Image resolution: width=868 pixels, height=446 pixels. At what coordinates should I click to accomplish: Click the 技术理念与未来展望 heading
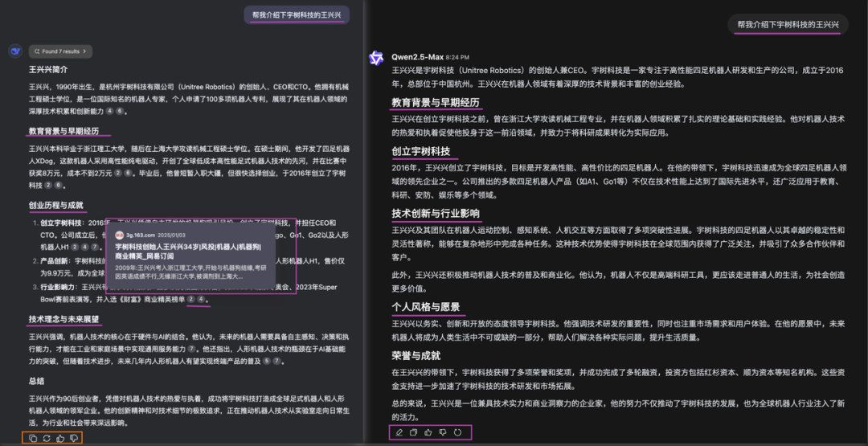click(64, 319)
